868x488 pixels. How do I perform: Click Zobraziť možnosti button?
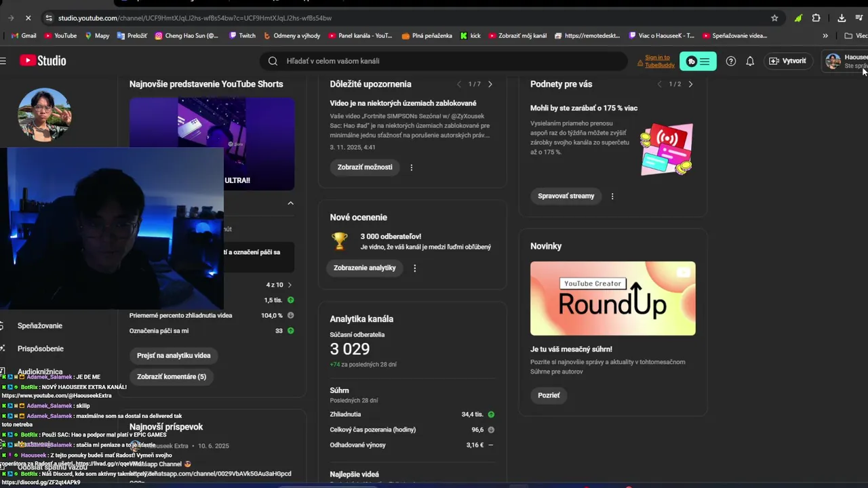pos(365,167)
